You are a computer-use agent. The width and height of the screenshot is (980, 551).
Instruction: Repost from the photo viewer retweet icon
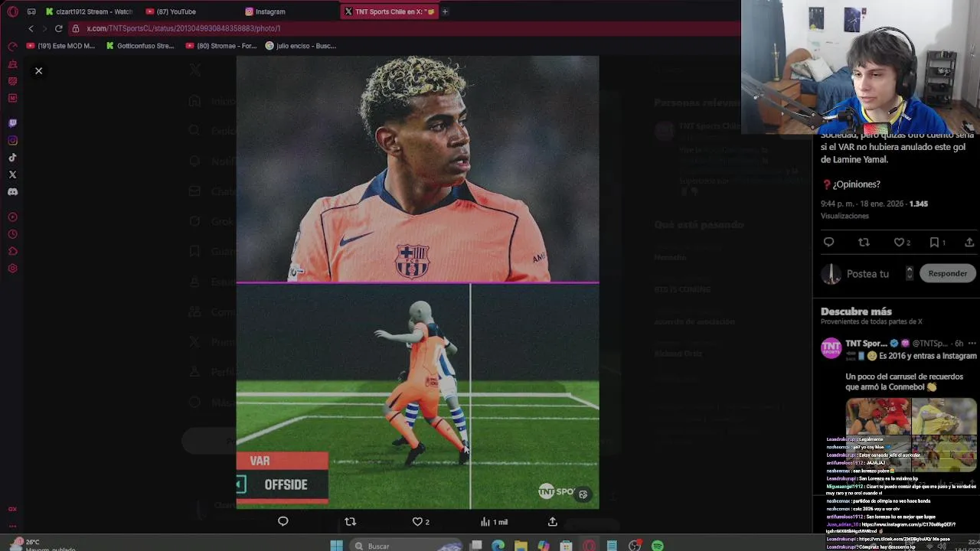(x=350, y=521)
